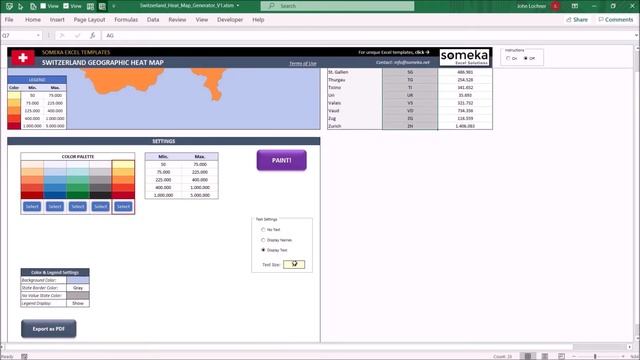Click the first shield icon in Quick Access Toolbar

[9, 6]
